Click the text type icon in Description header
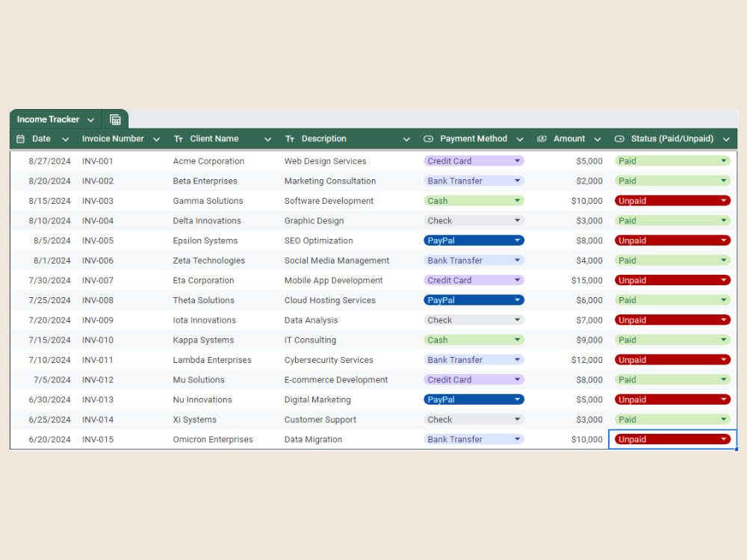This screenshot has height=560, width=747. click(x=290, y=139)
